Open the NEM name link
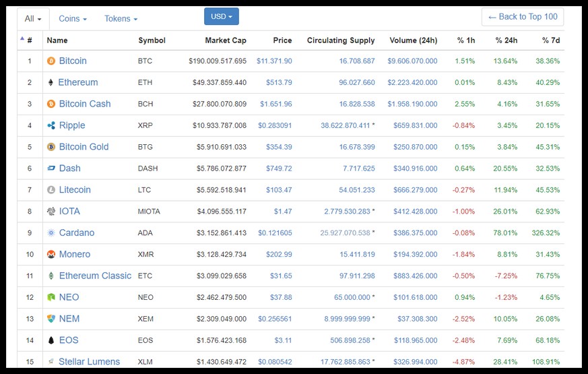 (69, 319)
